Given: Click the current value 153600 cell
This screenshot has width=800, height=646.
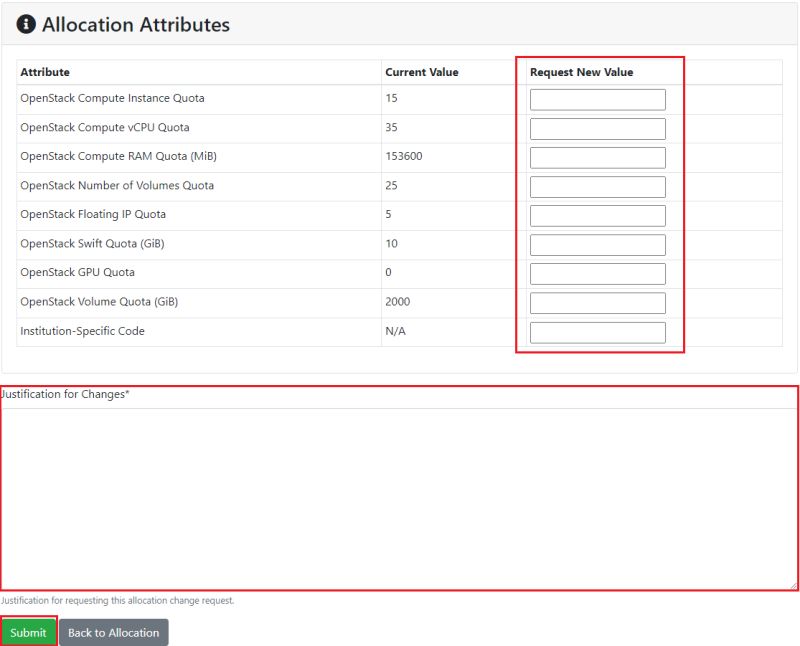Looking at the screenshot, I should click(x=406, y=156).
